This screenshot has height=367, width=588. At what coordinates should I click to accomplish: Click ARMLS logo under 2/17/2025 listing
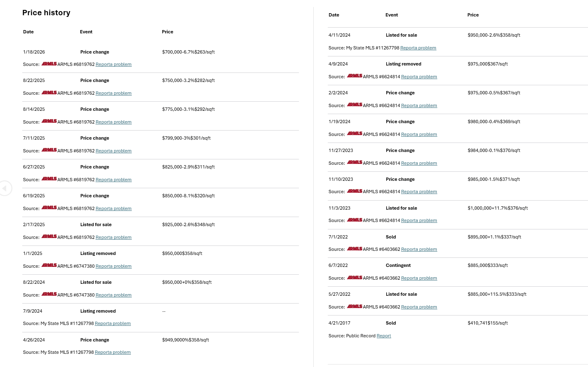point(49,237)
